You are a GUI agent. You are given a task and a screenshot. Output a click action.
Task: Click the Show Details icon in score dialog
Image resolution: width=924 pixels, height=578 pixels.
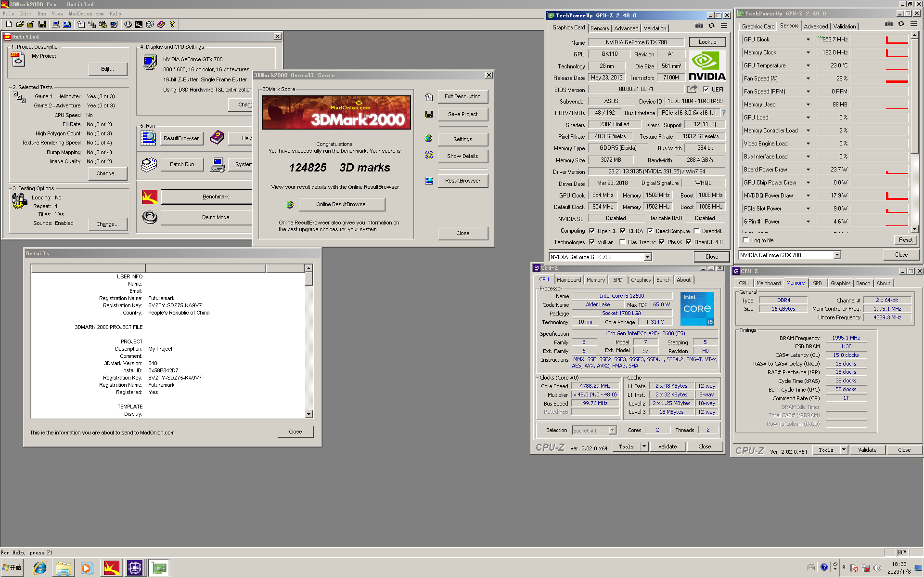[429, 155]
